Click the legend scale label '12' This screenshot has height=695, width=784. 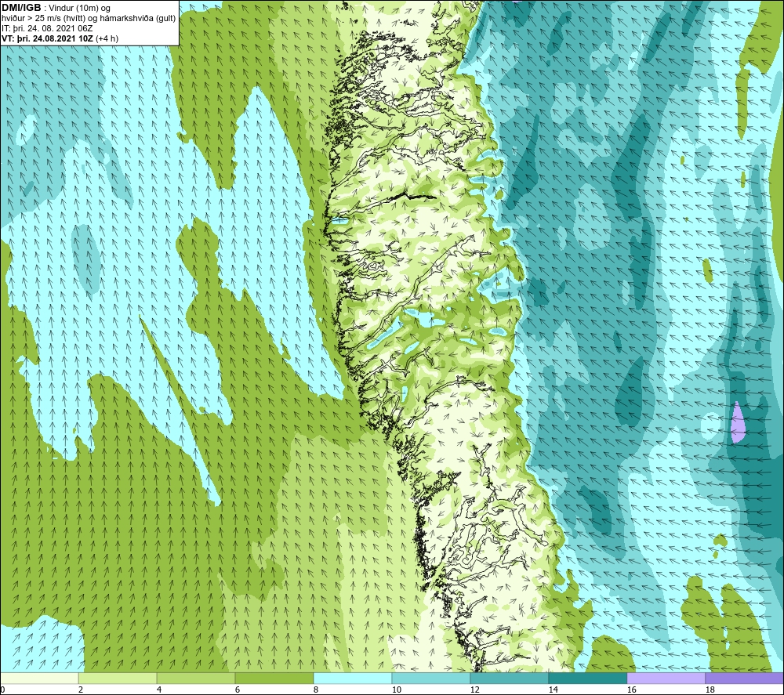click(x=474, y=690)
